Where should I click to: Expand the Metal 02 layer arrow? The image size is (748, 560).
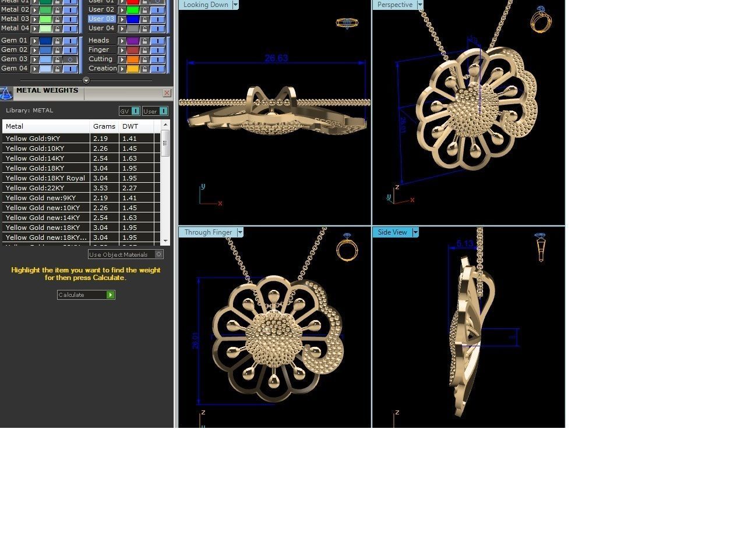tap(35, 10)
